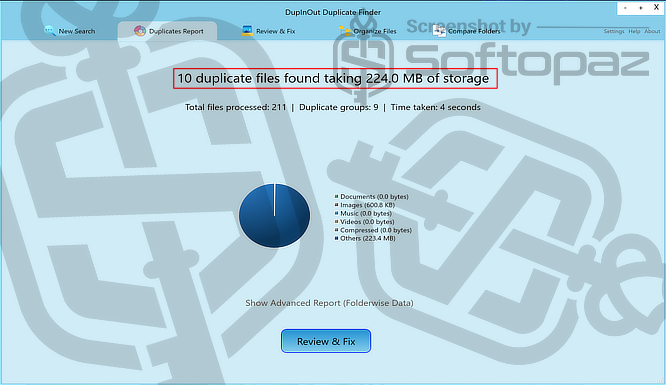This screenshot has height=385, width=666.
Task: Select the Compressed (0.0 bytes) legend entry
Action: (x=373, y=230)
